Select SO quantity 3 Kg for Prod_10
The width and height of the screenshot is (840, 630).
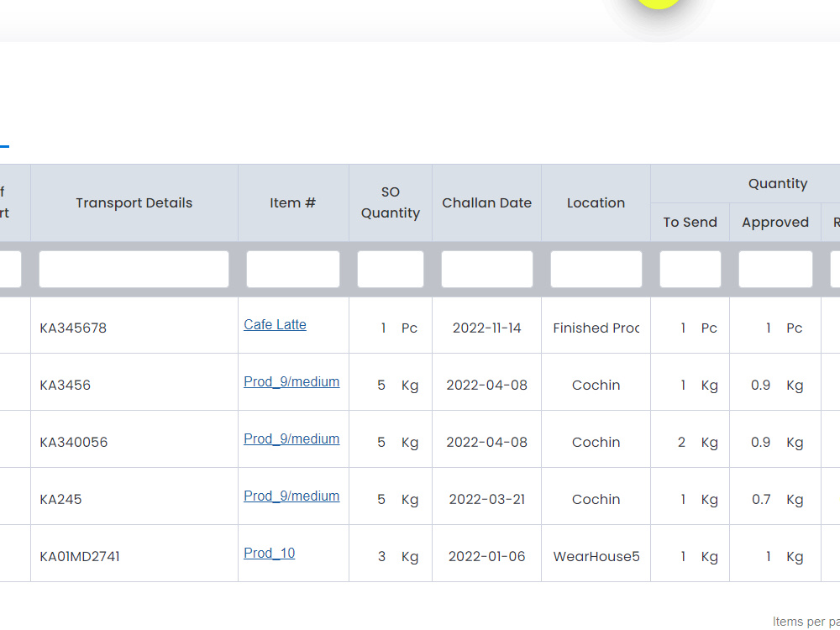398,557
